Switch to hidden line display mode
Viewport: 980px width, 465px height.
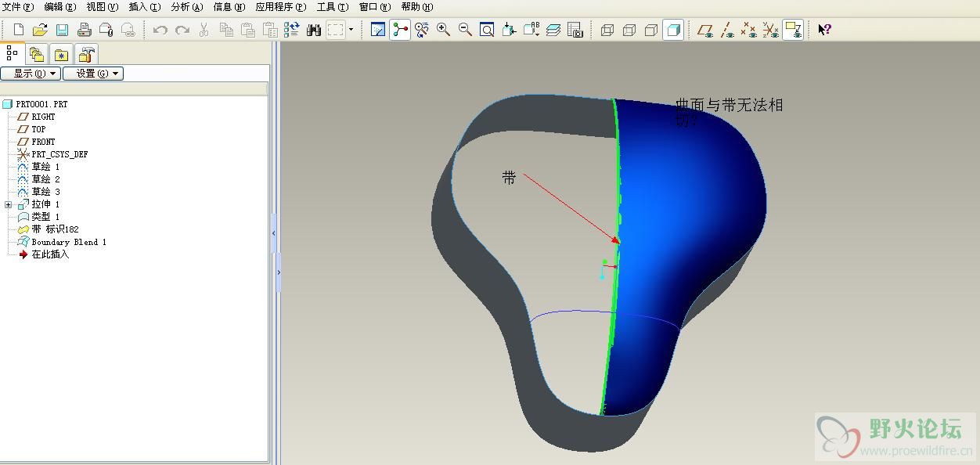point(629,30)
